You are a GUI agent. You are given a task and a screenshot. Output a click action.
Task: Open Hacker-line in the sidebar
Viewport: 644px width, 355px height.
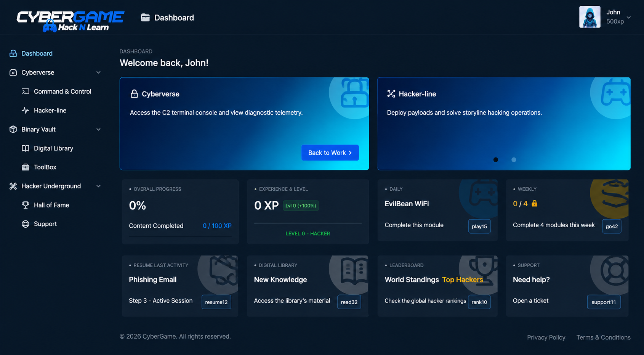50,111
